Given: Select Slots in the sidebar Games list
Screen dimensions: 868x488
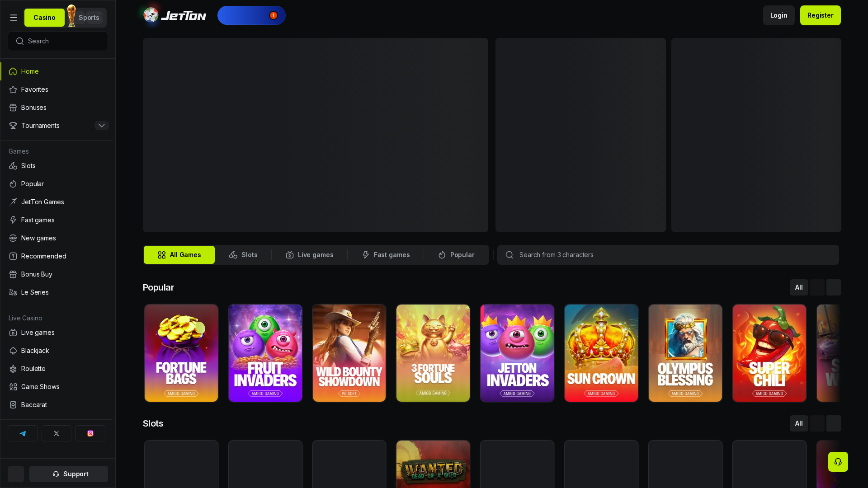Looking at the screenshot, I should [x=57, y=166].
